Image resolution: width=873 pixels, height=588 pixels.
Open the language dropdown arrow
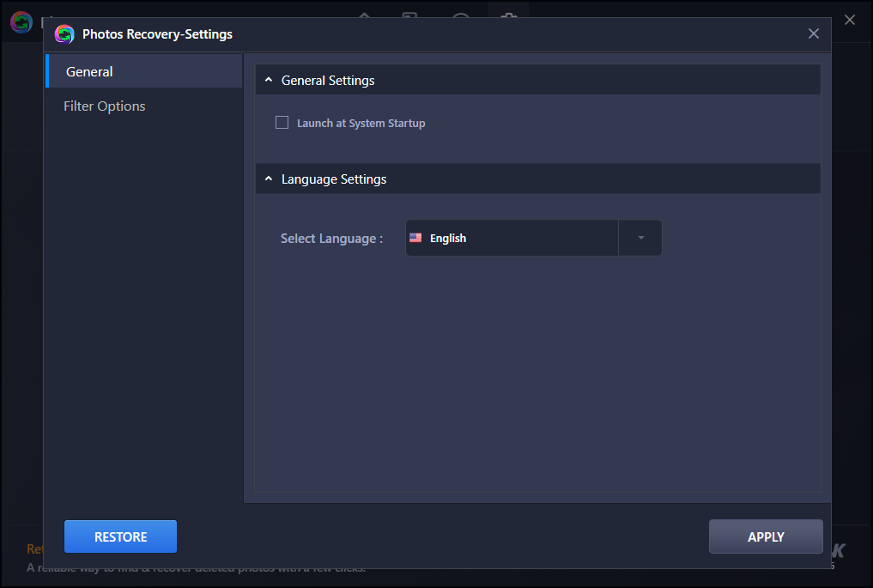pyautogui.click(x=640, y=238)
